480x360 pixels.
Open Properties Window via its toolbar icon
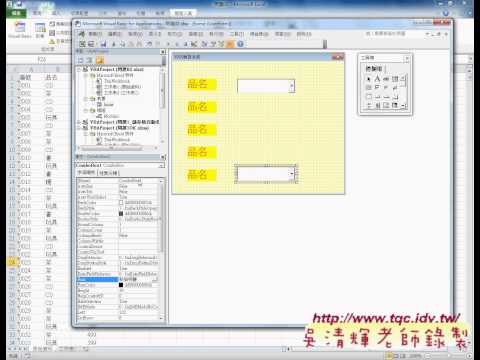coord(213,44)
